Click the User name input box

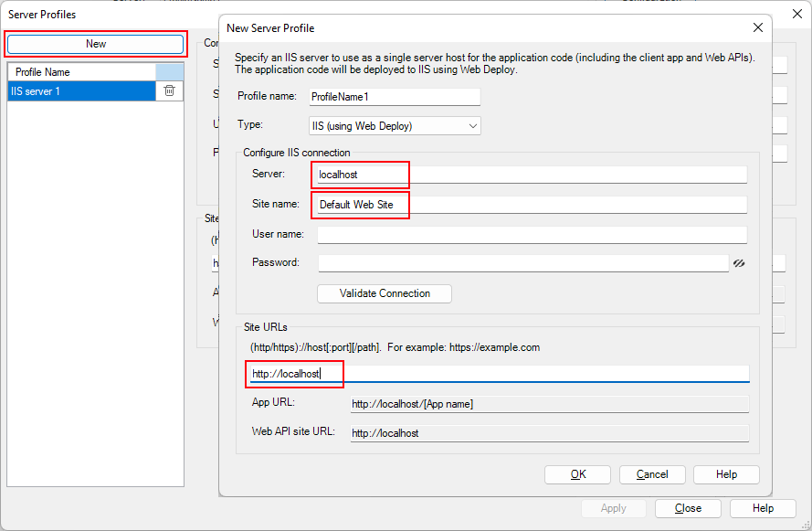(x=532, y=235)
